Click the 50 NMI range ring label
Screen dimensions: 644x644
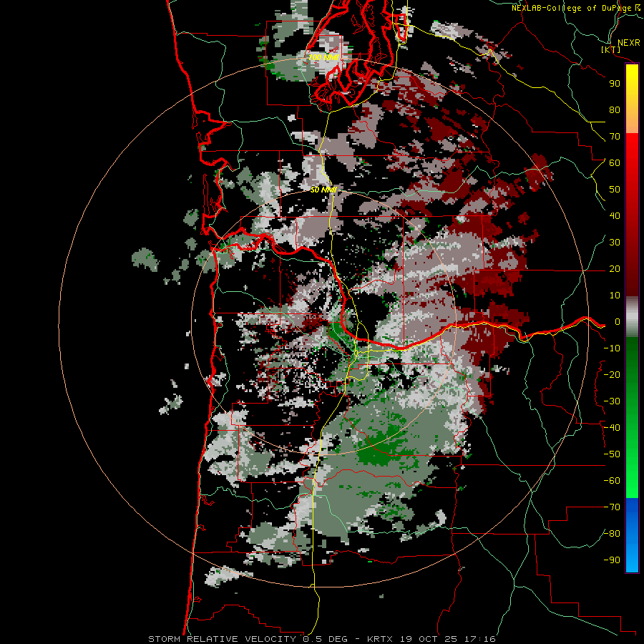[x=323, y=190]
